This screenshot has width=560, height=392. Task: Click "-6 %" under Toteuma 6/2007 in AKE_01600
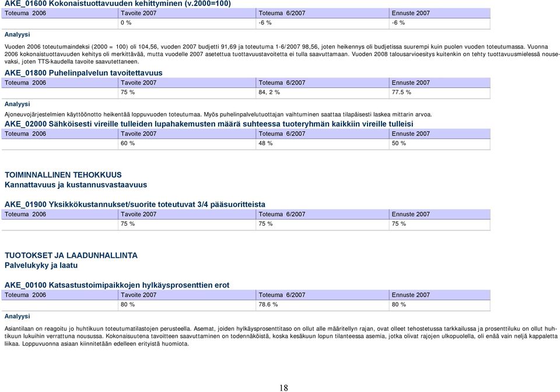coord(265,23)
